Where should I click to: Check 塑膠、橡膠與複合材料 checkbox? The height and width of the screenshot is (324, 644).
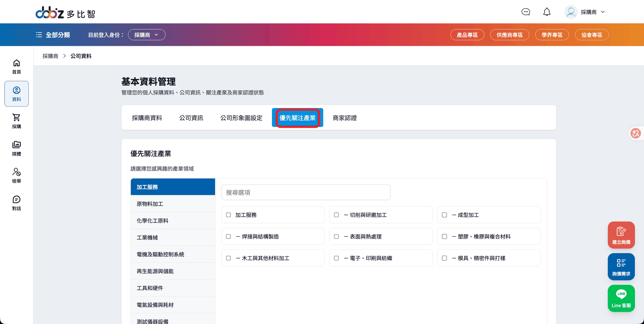(x=444, y=236)
